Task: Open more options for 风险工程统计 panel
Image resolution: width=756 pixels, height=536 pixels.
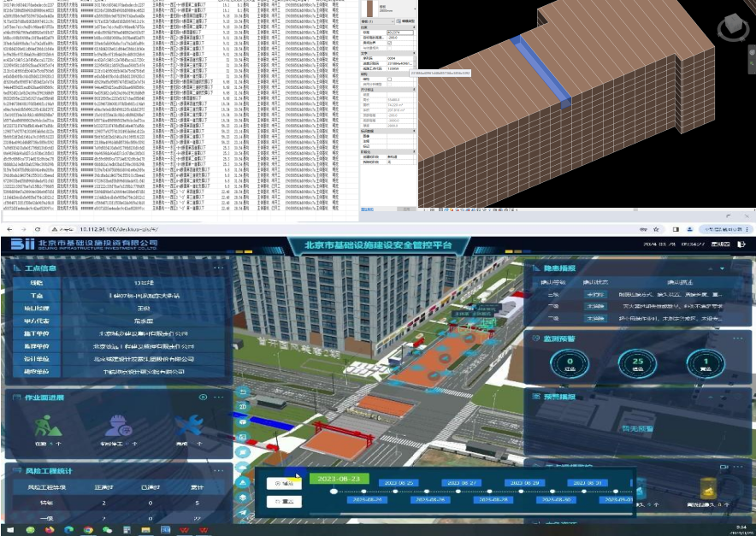Action: click(218, 470)
